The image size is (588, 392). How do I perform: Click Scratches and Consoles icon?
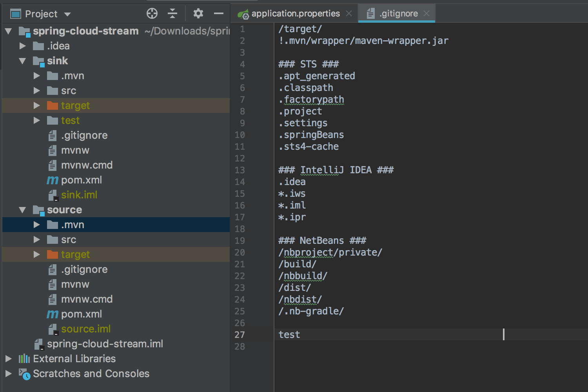point(24,374)
